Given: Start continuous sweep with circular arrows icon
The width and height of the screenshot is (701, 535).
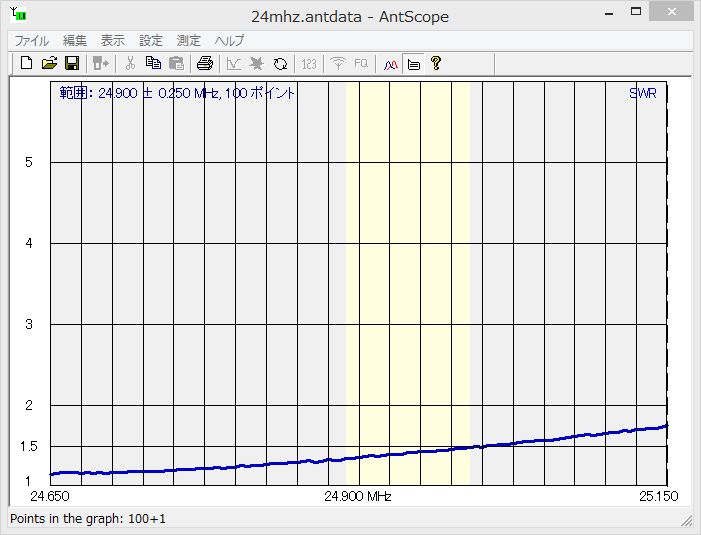Looking at the screenshot, I should pos(280,64).
